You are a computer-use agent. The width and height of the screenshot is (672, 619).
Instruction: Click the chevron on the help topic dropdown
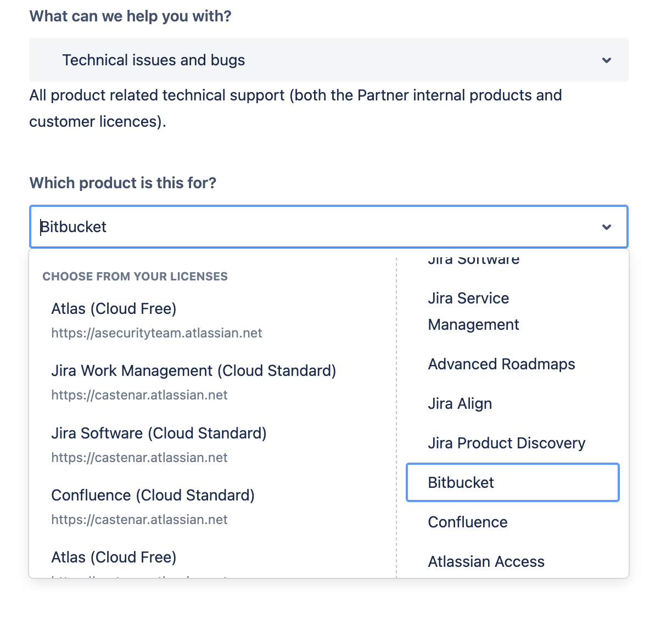pos(606,60)
